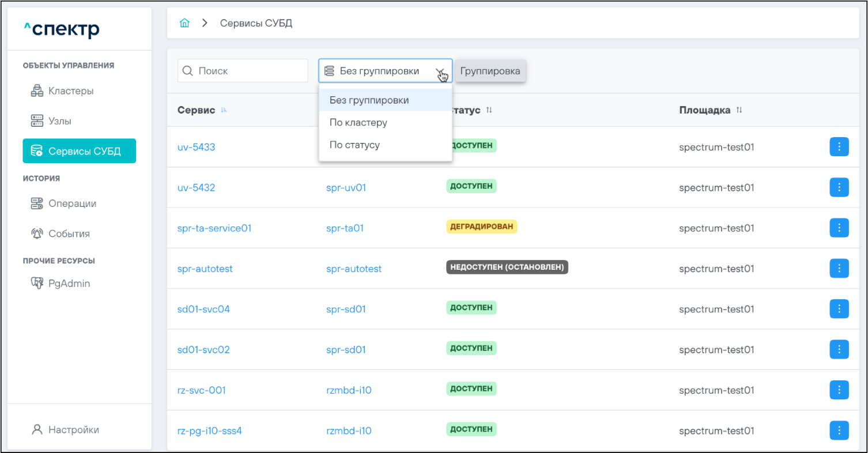
Task: Toggle sorting on Статус column
Action: point(489,110)
